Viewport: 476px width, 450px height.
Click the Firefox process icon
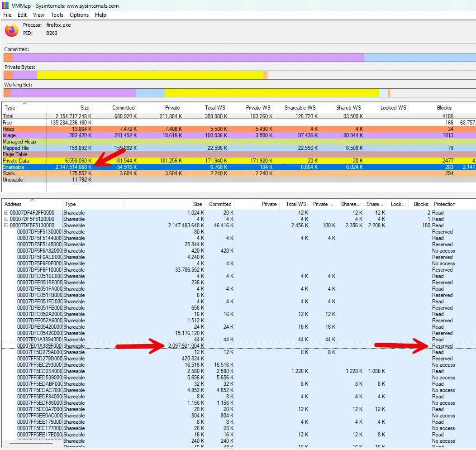click(x=11, y=30)
